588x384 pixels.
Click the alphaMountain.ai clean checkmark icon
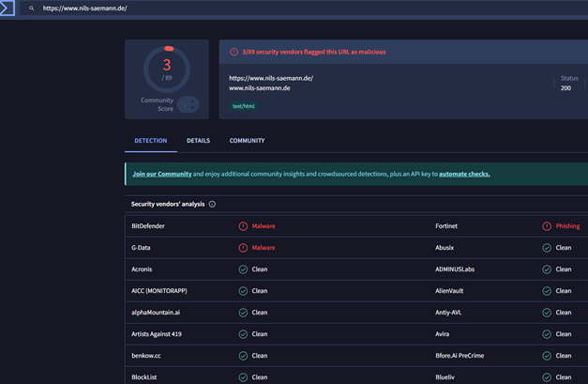(243, 313)
